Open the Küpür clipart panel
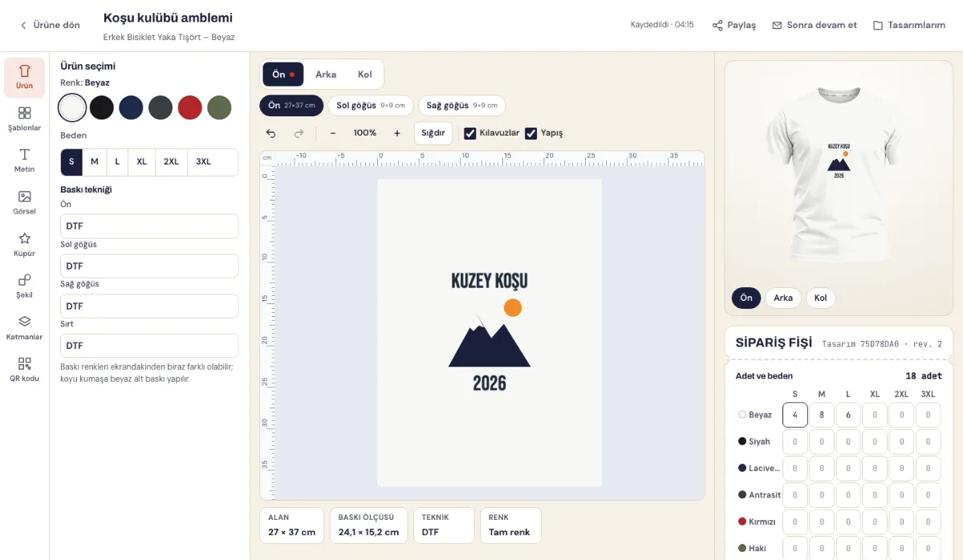The image size is (963, 560). tap(25, 245)
